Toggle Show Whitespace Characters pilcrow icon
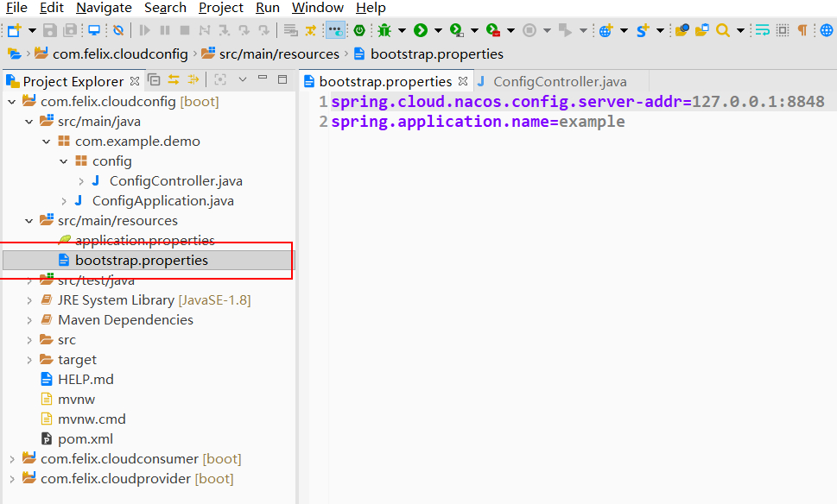837x504 pixels. (802, 30)
